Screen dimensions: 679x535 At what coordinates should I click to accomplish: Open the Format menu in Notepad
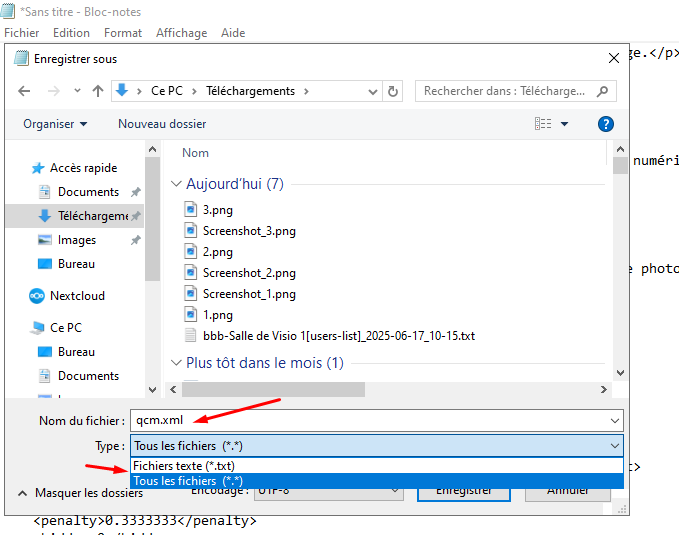pos(123,33)
